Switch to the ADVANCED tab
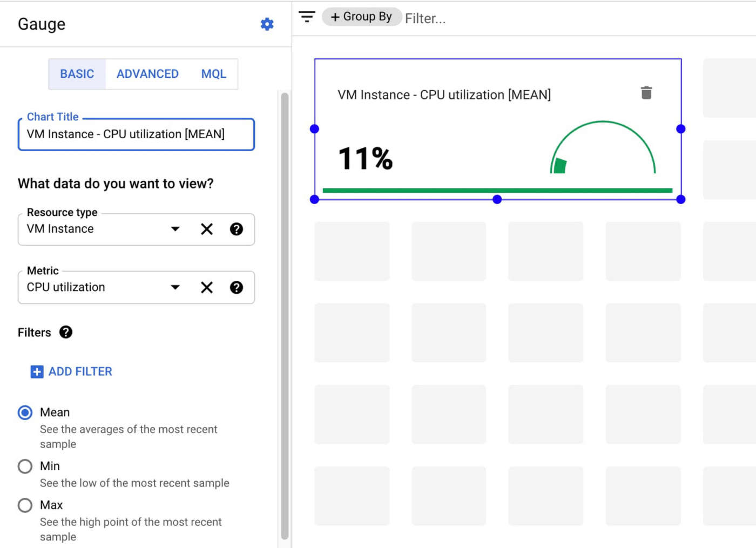756x548 pixels. (147, 74)
